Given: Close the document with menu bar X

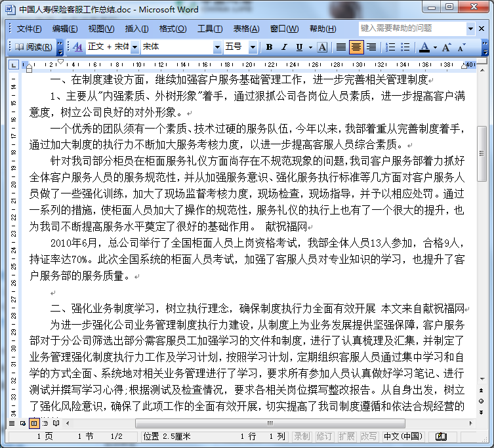Looking at the screenshot, I should [482, 29].
